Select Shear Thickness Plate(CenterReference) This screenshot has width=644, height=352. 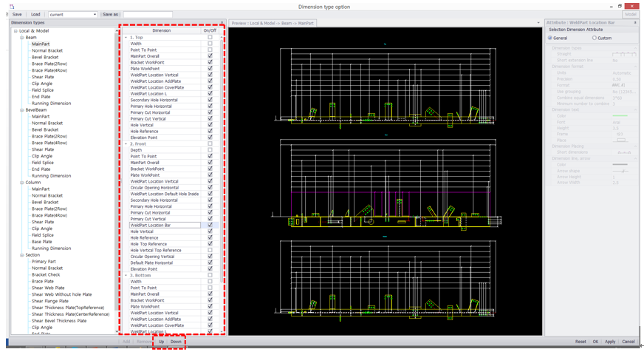(71, 314)
